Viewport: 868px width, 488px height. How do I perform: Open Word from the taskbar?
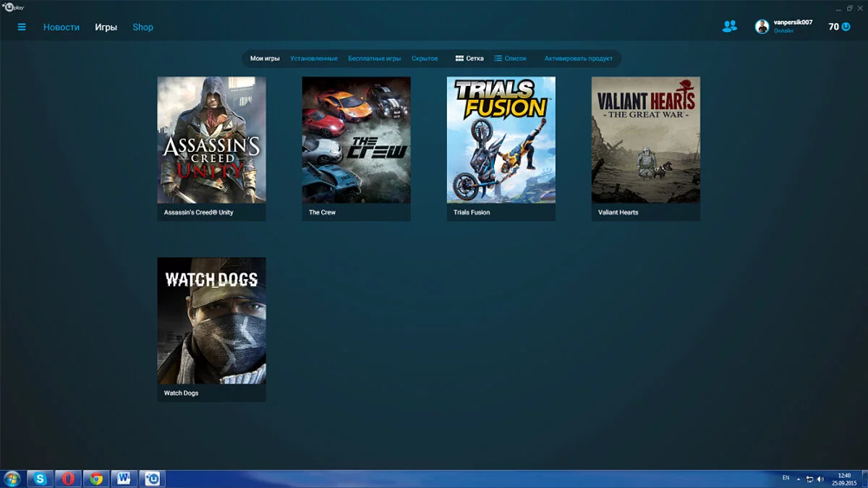124,479
